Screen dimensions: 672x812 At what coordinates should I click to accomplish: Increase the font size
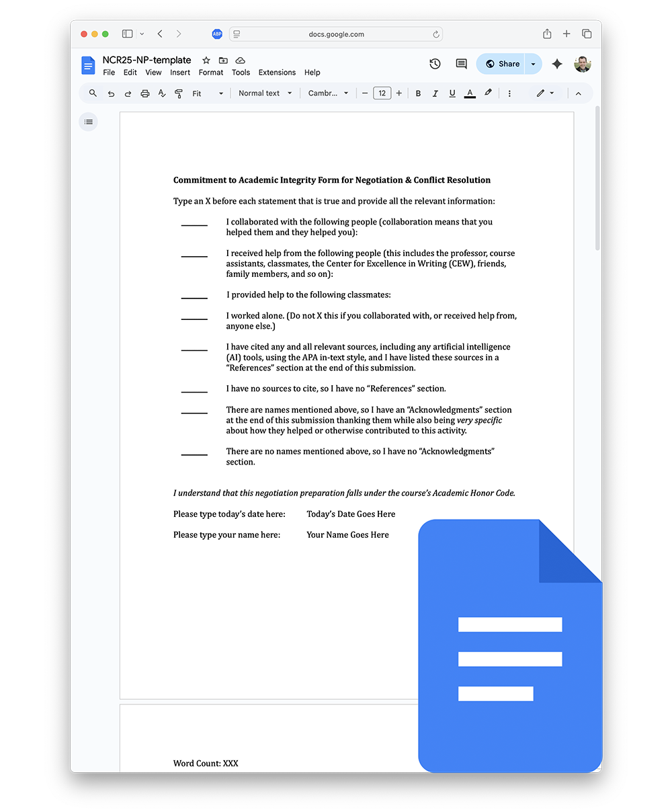pos(398,93)
